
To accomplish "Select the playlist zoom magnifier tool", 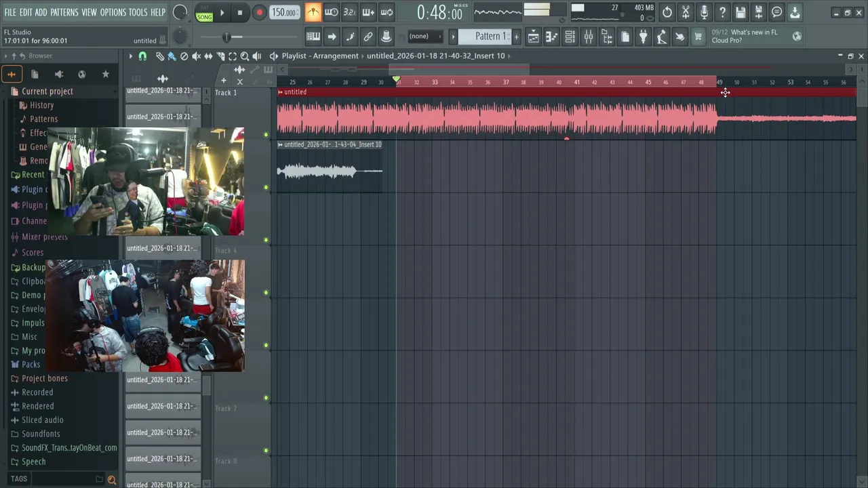I will (245, 56).
